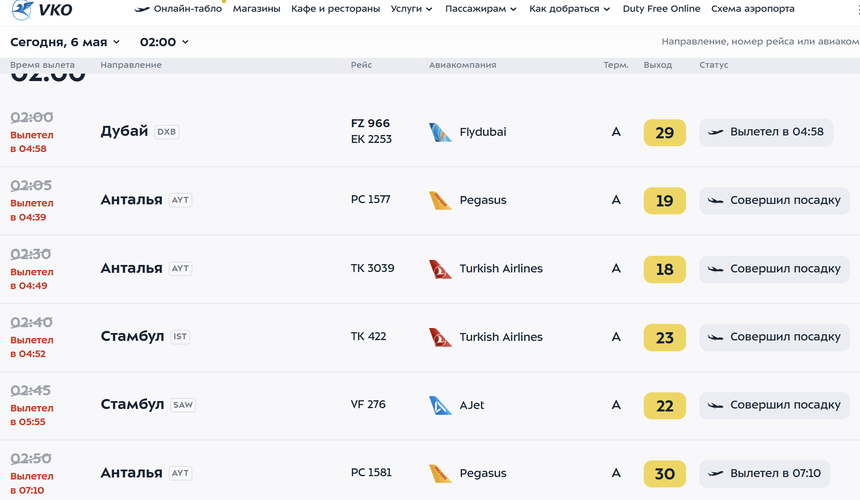
Task: Open the Магазины menu item
Action: (x=256, y=9)
